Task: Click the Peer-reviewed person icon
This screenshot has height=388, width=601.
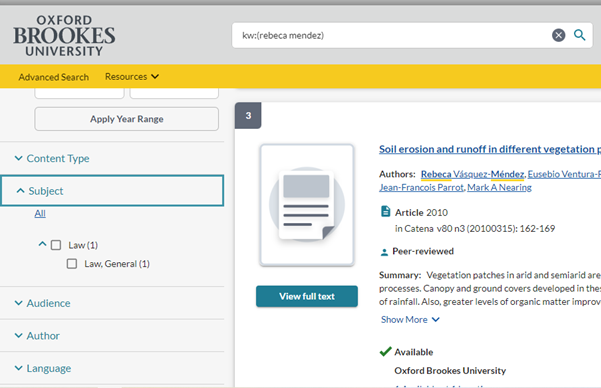Action: point(384,252)
